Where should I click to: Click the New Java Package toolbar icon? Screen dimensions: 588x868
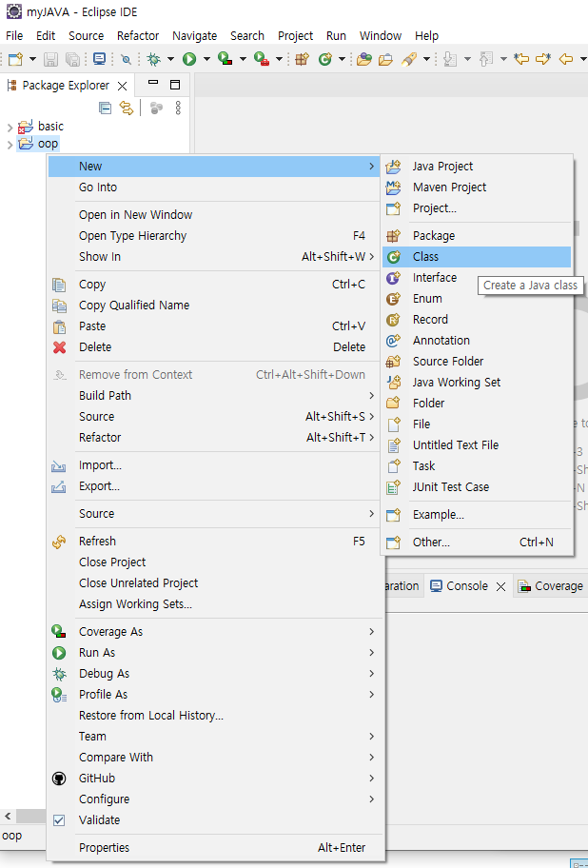(x=302, y=59)
